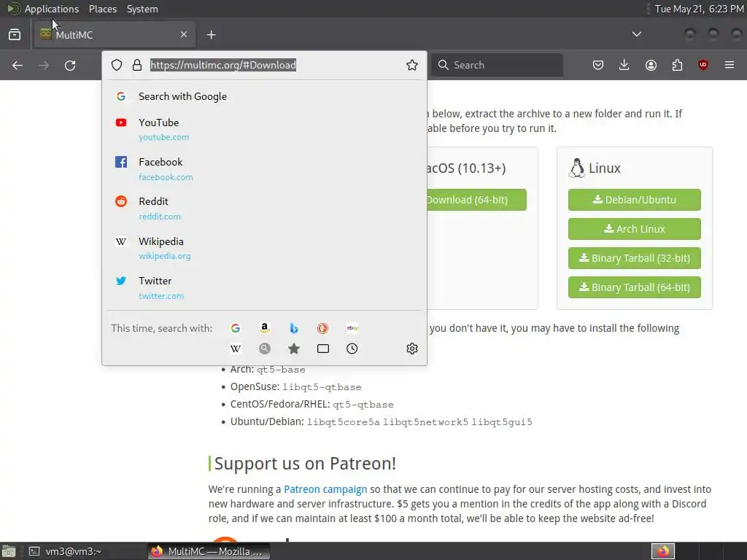Image resolution: width=747 pixels, height=560 pixels.
Task: Click macOS Download (64-bit) button
Action: click(x=476, y=200)
